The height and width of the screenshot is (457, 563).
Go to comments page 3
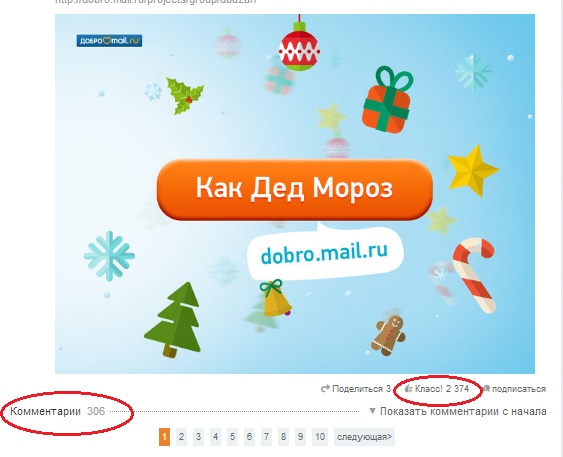(x=198, y=437)
